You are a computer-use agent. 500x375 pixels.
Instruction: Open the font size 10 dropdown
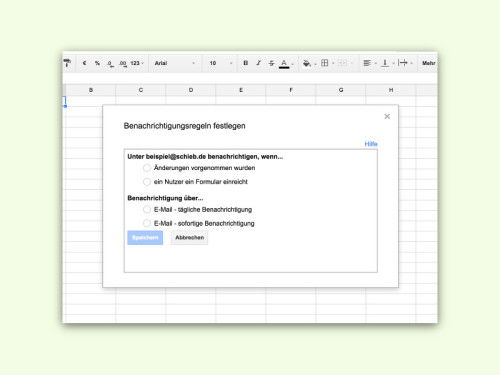point(221,63)
